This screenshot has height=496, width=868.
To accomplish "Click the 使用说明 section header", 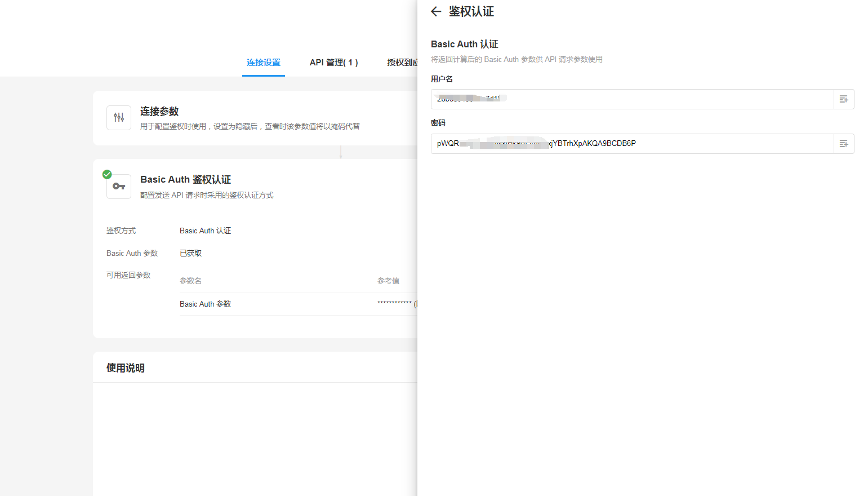I will click(x=126, y=368).
